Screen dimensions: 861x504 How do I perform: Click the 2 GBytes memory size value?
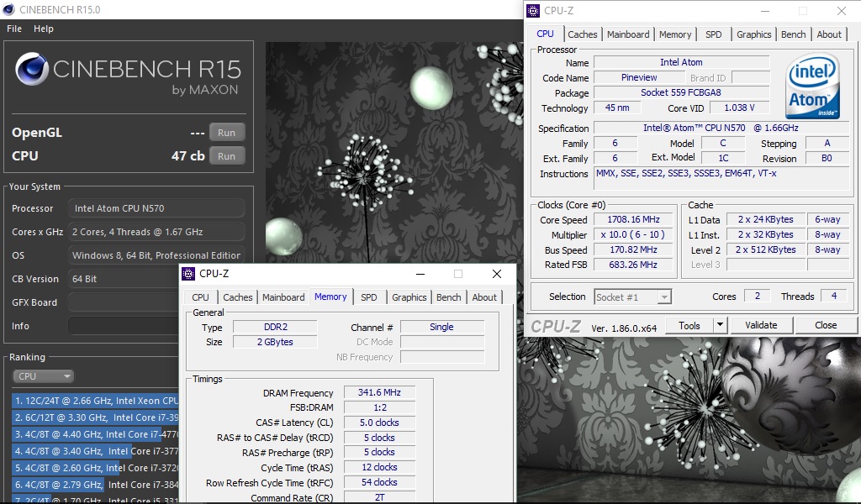[275, 342]
